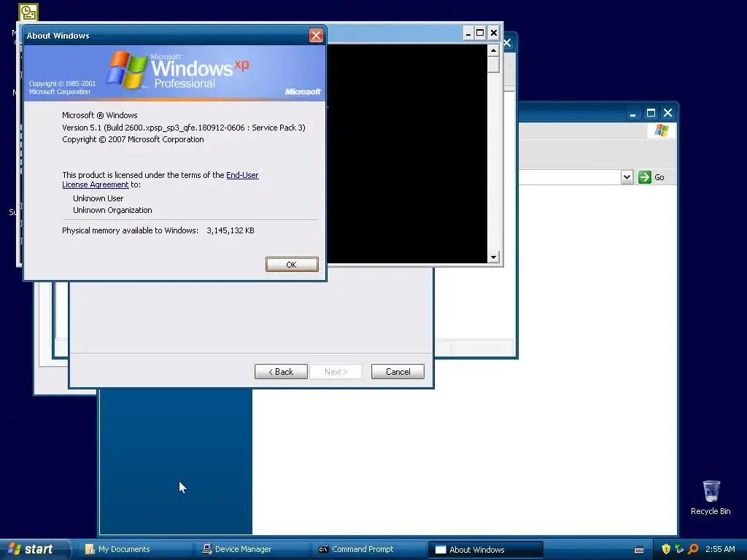Maximize the My Documents explorer window

point(651,113)
